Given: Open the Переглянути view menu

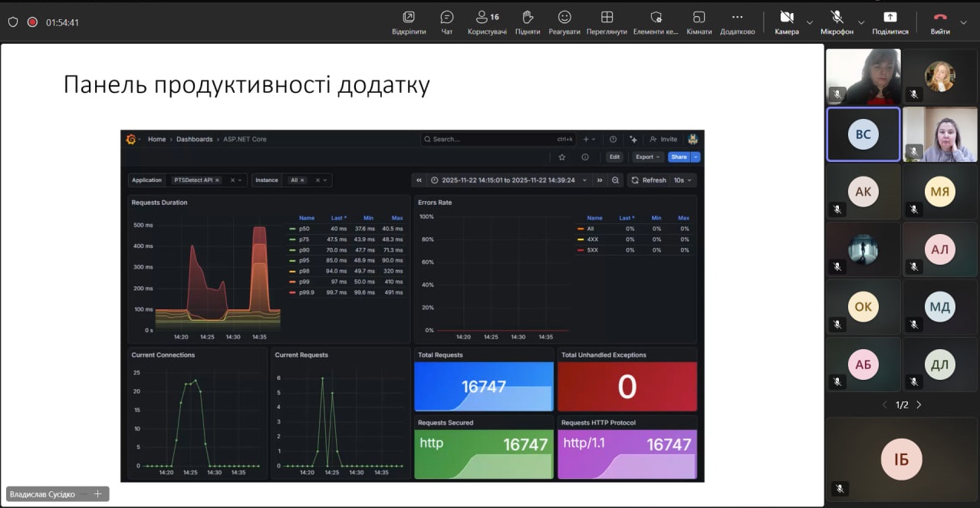Looking at the screenshot, I should pos(607,18).
